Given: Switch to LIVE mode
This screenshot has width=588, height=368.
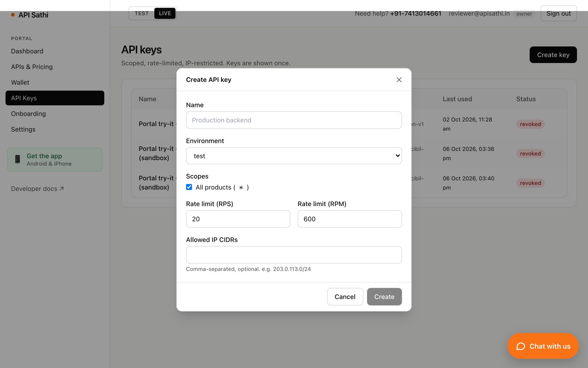Looking at the screenshot, I should 165,13.
